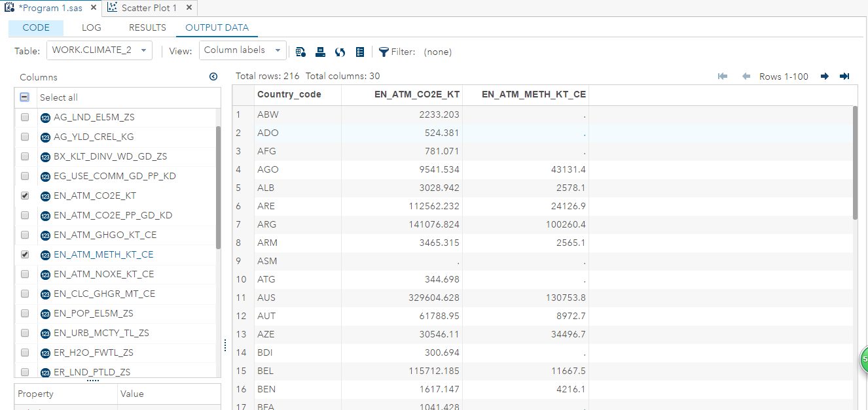This screenshot has height=410, width=868.
Task: Click the EN_ATM_CO2E_KT column header
Action: click(402, 95)
